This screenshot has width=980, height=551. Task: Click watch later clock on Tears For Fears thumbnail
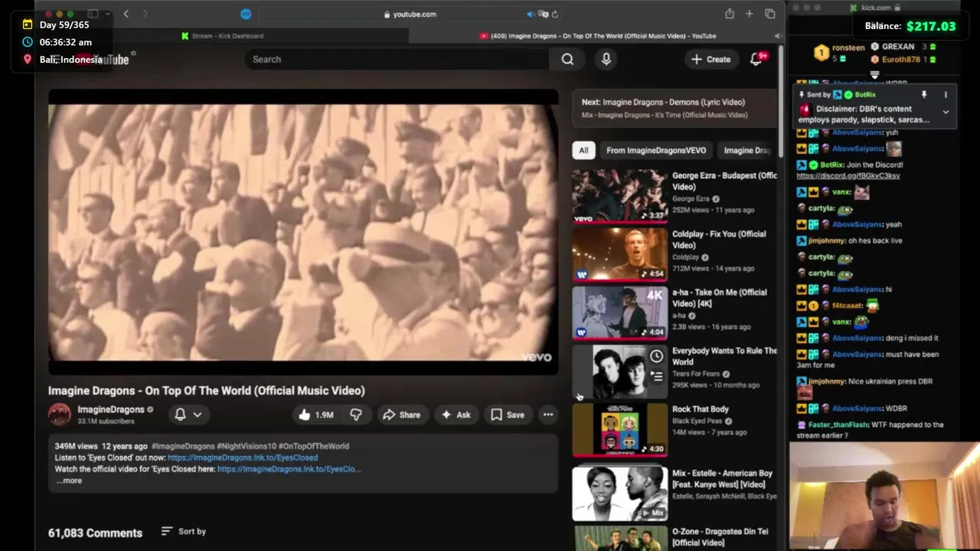pyautogui.click(x=656, y=356)
